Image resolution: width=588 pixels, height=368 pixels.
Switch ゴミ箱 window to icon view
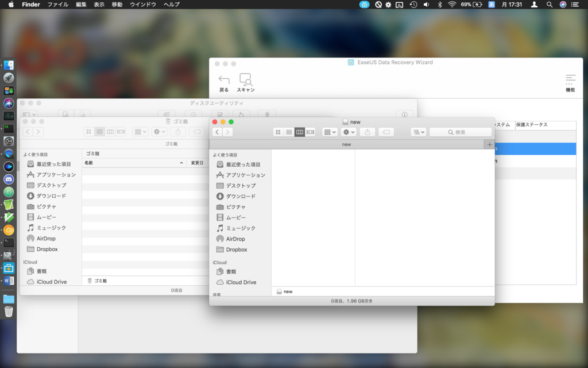click(x=88, y=132)
